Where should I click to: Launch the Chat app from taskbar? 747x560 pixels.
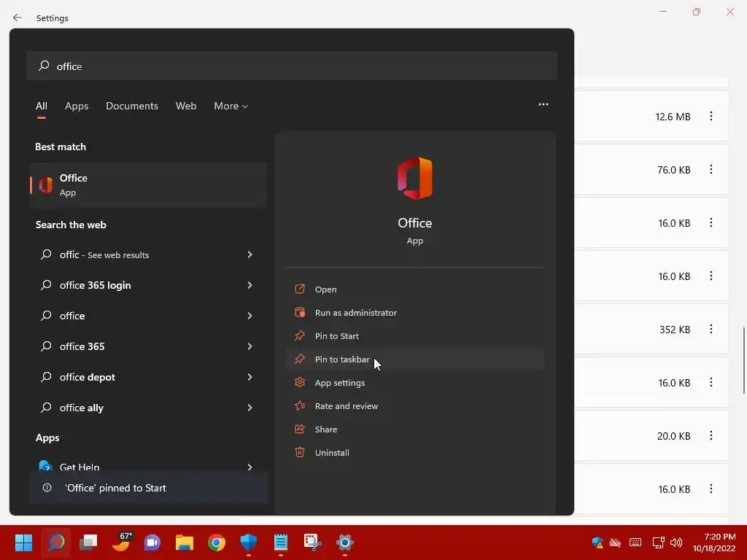tap(152, 542)
